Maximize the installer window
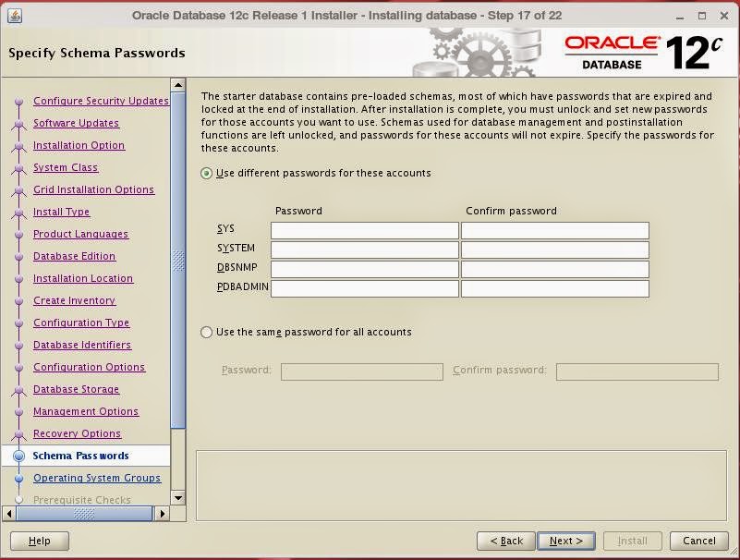 click(702, 16)
